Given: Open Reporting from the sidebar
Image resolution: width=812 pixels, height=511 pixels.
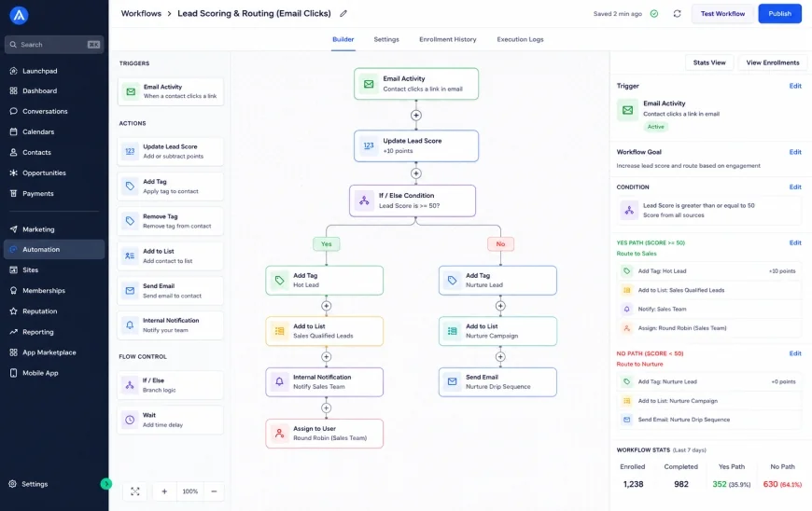Looking at the screenshot, I should pyautogui.click(x=54, y=332).
